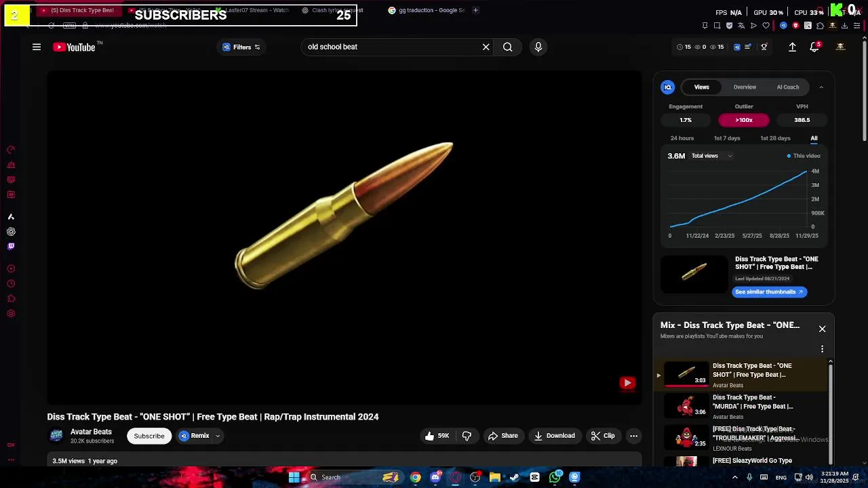868x488 pixels.
Task: Click the browser snapshot icon
Action: (717, 26)
